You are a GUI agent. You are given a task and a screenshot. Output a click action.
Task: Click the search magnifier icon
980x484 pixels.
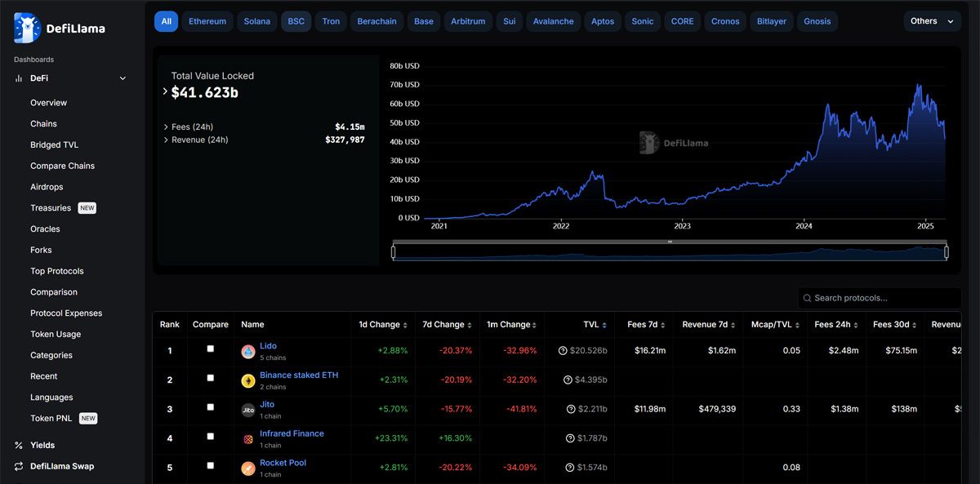[807, 299]
